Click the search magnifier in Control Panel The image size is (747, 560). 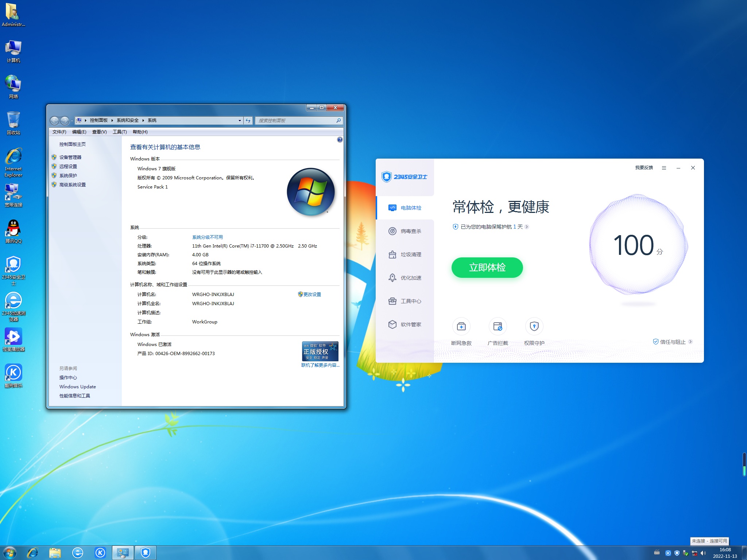point(338,120)
